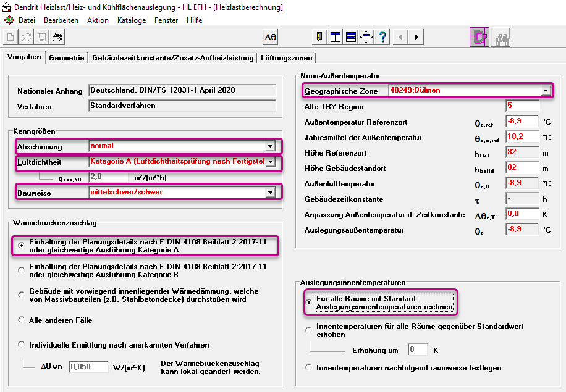Select Wärmebrücken Kategorie B radio option
Image resolution: width=566 pixels, height=392 pixels.
click(x=21, y=270)
